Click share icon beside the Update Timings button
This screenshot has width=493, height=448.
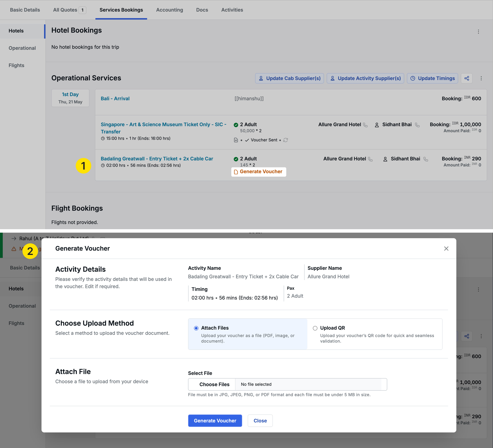point(467,78)
